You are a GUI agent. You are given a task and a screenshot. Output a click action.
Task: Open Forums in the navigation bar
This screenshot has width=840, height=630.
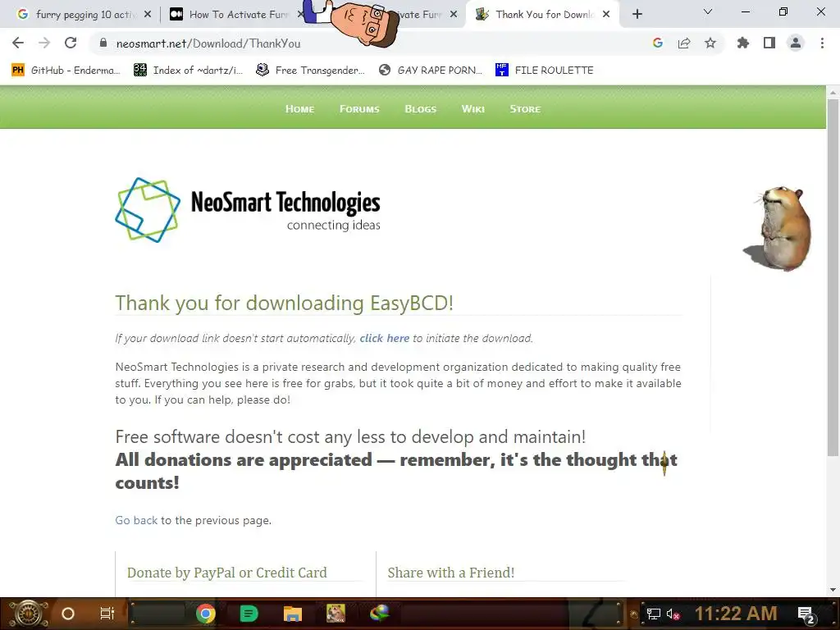click(359, 109)
